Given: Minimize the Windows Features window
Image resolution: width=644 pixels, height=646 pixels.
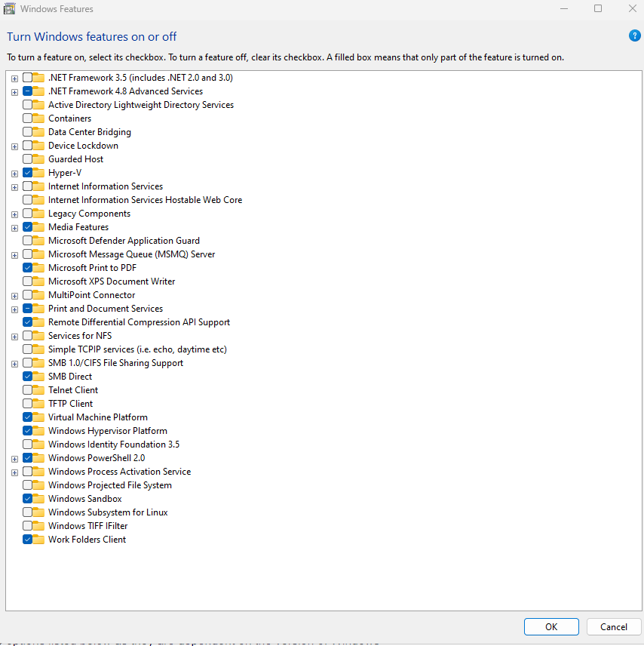Looking at the screenshot, I should [x=564, y=8].
